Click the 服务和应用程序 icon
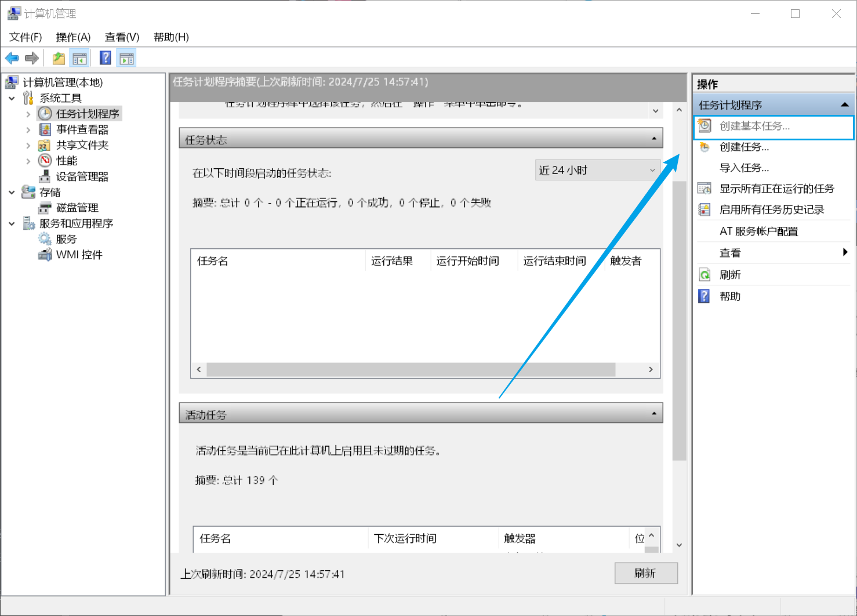Viewport: 857px width, 616px height. pyautogui.click(x=29, y=223)
